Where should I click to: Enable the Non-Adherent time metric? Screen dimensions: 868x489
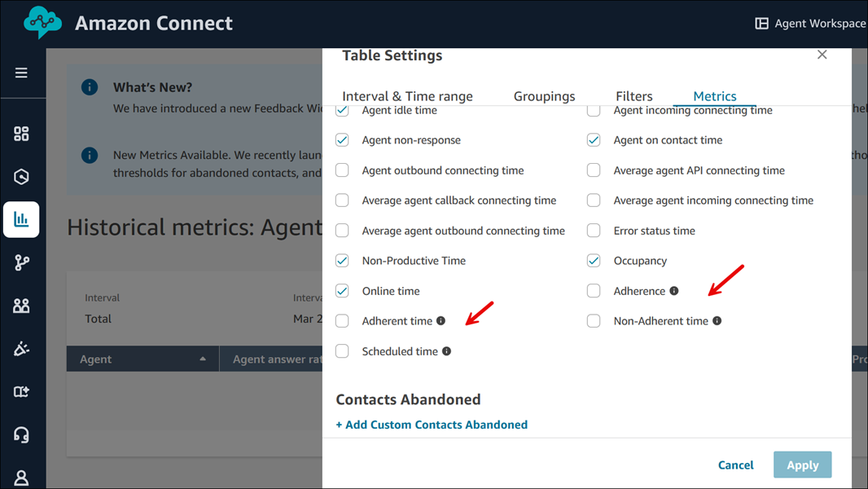coord(594,321)
